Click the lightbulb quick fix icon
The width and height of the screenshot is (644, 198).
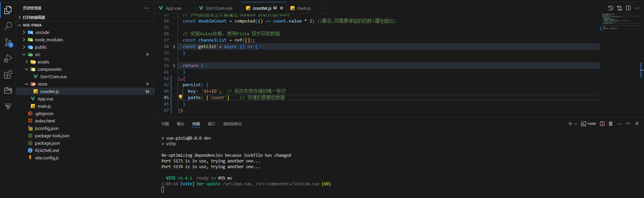pyautogui.click(x=180, y=97)
